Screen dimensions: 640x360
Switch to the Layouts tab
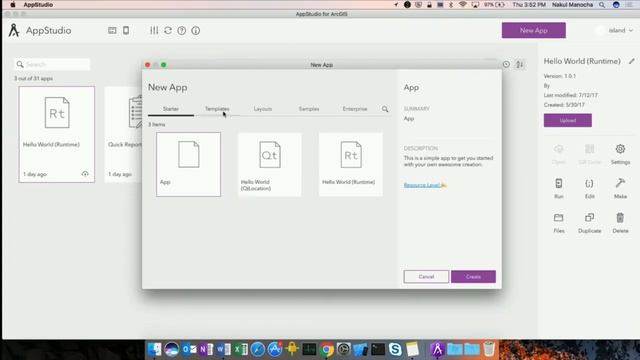(x=263, y=109)
